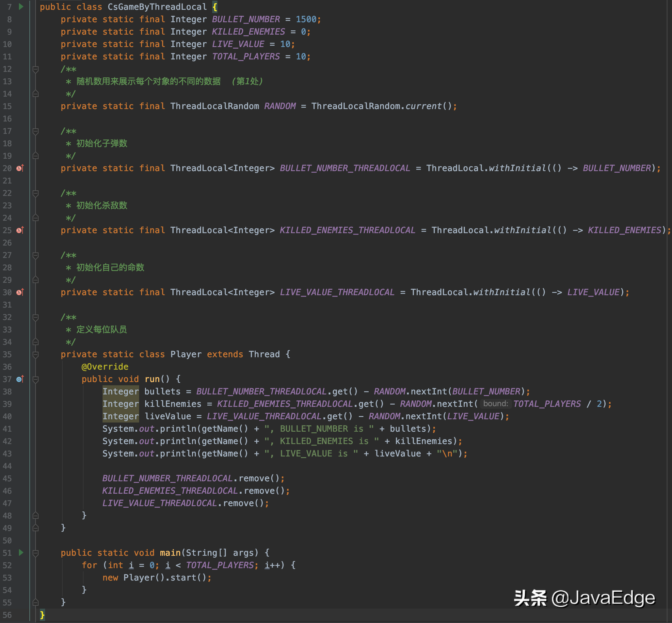Click the comment 定义每位队员
Screen dimensions: 672x623
(102, 329)
